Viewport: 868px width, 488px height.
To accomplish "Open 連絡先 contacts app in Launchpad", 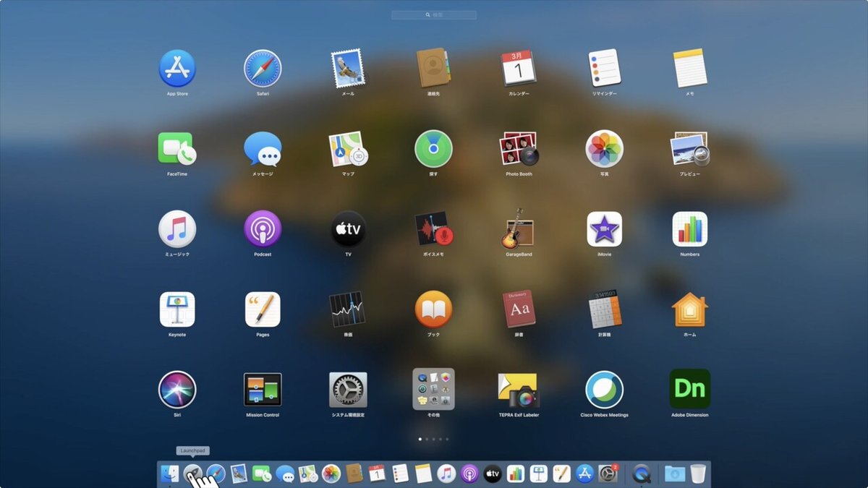I will tap(433, 69).
